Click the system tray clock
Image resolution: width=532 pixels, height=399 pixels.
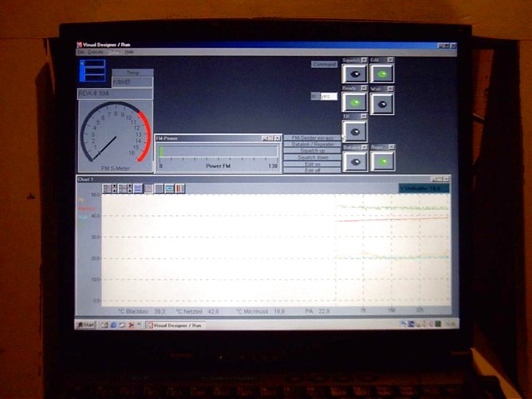click(x=450, y=324)
